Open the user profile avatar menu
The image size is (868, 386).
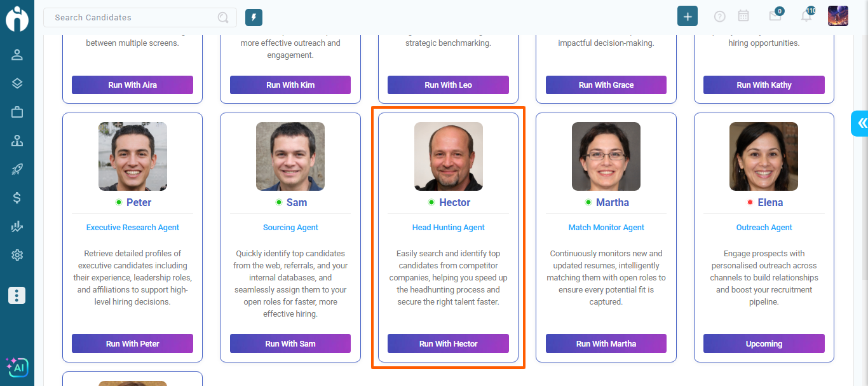point(838,16)
